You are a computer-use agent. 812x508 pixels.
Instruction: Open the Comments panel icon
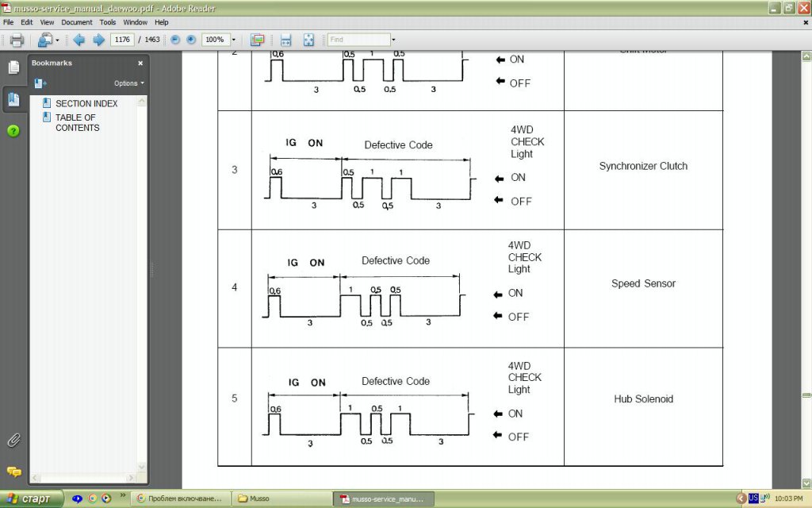click(13, 471)
